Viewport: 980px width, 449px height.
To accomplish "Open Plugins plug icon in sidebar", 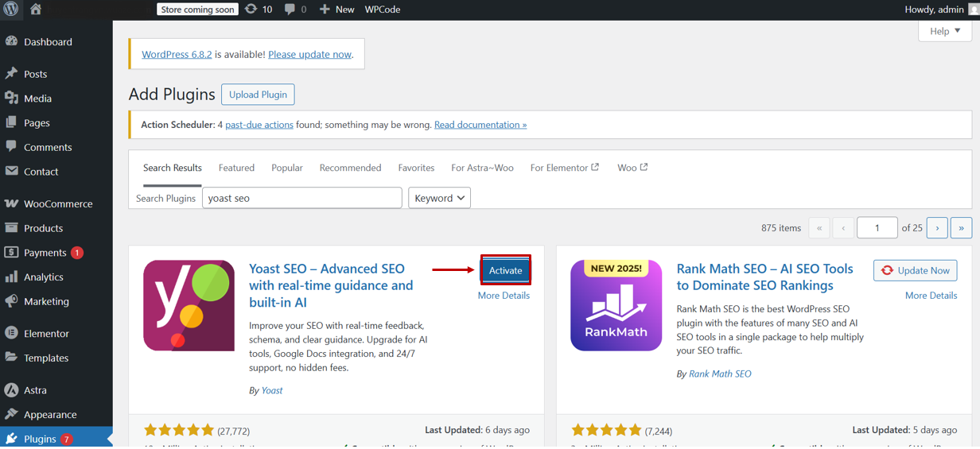I will coord(11,439).
